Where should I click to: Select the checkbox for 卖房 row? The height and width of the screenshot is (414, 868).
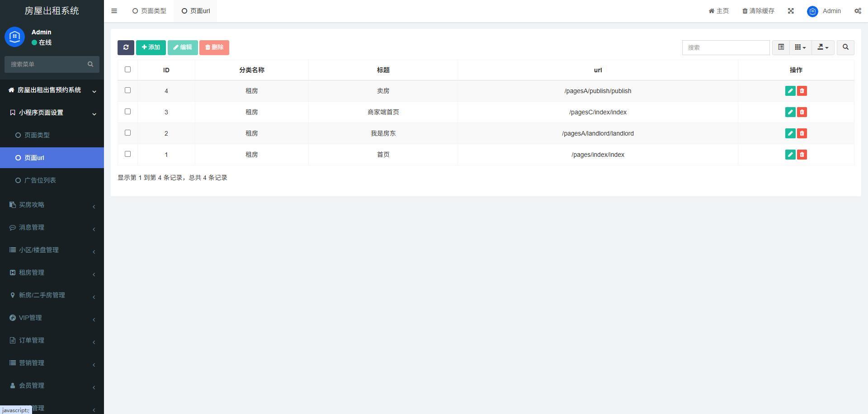point(127,90)
